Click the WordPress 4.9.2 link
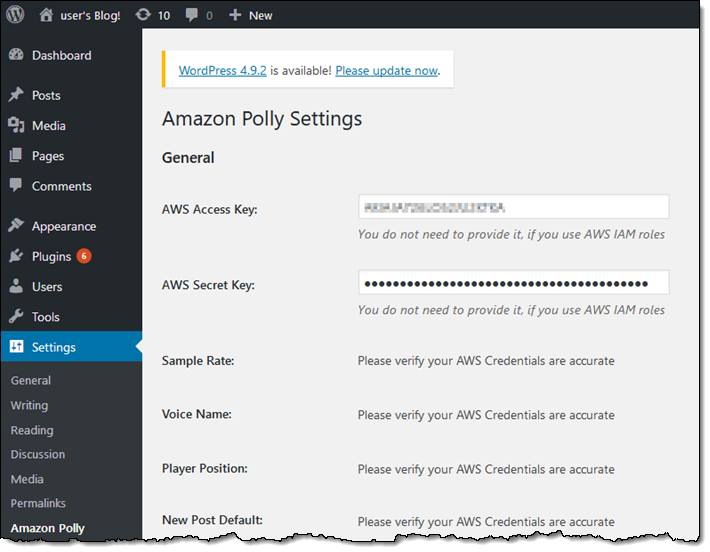 pyautogui.click(x=222, y=71)
